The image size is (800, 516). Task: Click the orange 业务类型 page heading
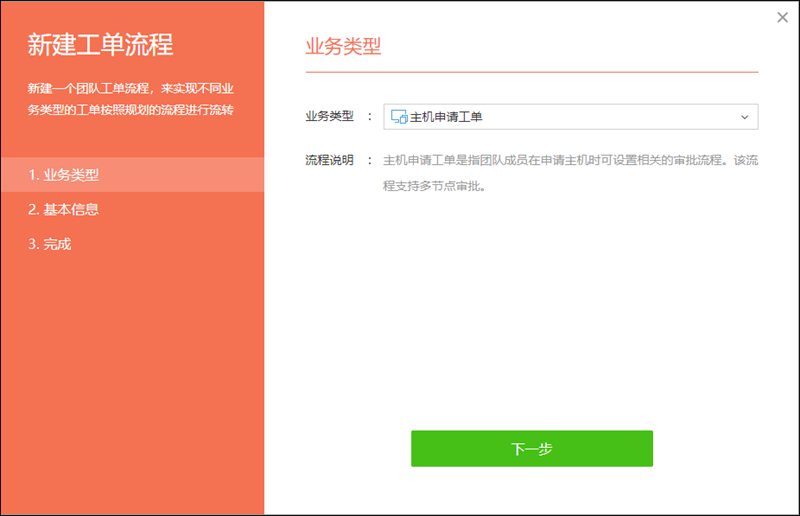[342, 47]
